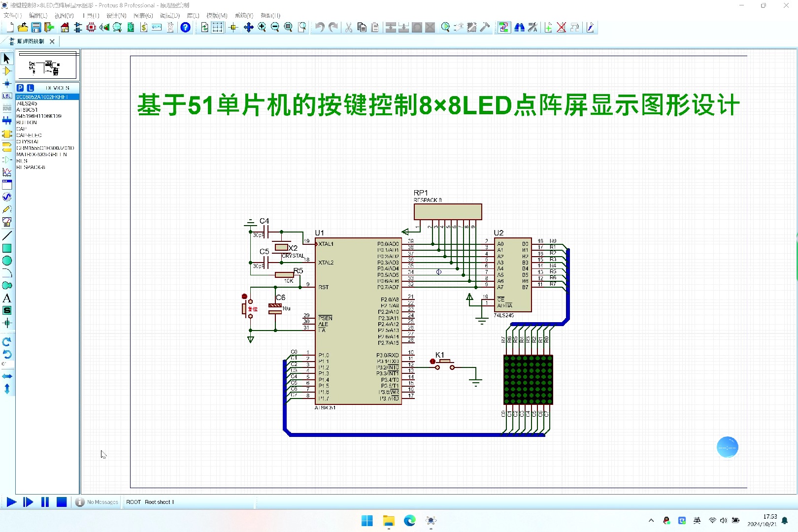Click the Open Project folder icon
Viewport: 798px width, 532px height.
[23, 28]
